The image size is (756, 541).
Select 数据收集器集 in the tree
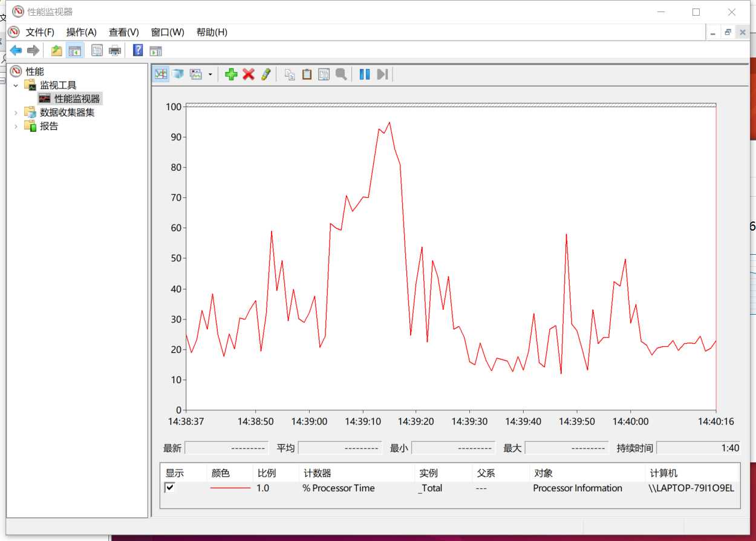[x=67, y=113]
